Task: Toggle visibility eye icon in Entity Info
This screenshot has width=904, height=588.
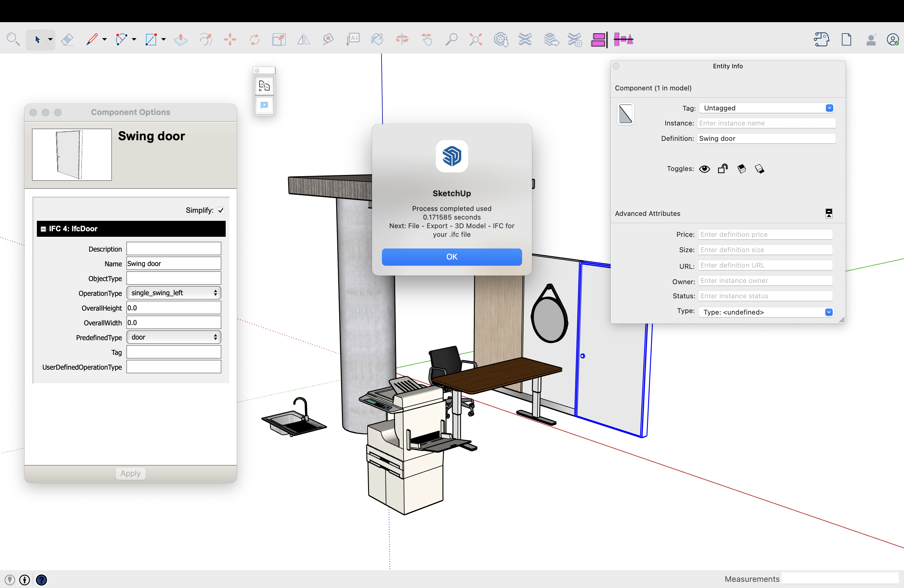Action: 704,169
